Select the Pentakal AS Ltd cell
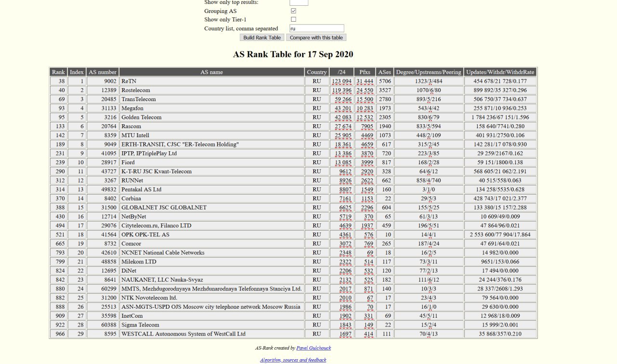Screen dimensions: 617x364 coord(212,190)
